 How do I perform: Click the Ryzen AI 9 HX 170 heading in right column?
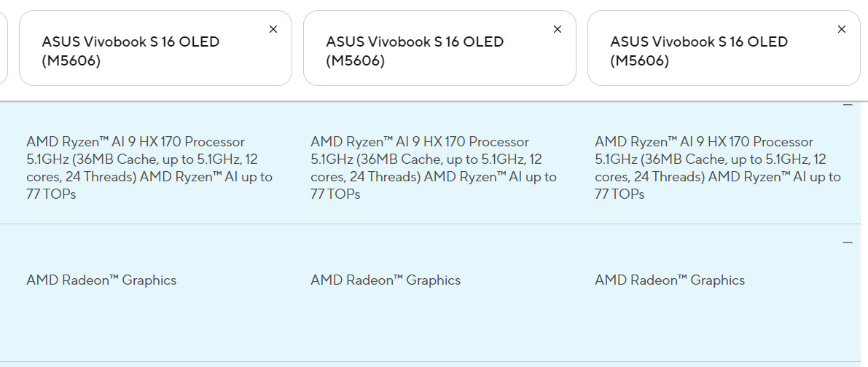point(704,142)
